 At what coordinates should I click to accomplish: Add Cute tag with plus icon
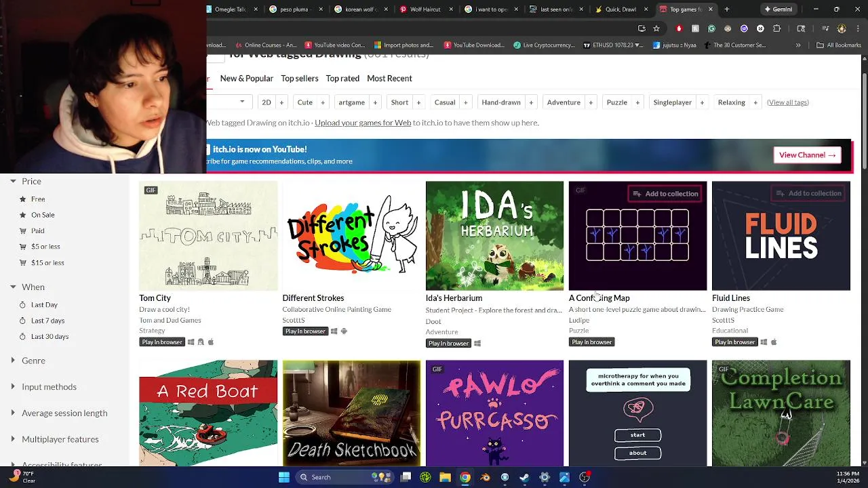323,102
